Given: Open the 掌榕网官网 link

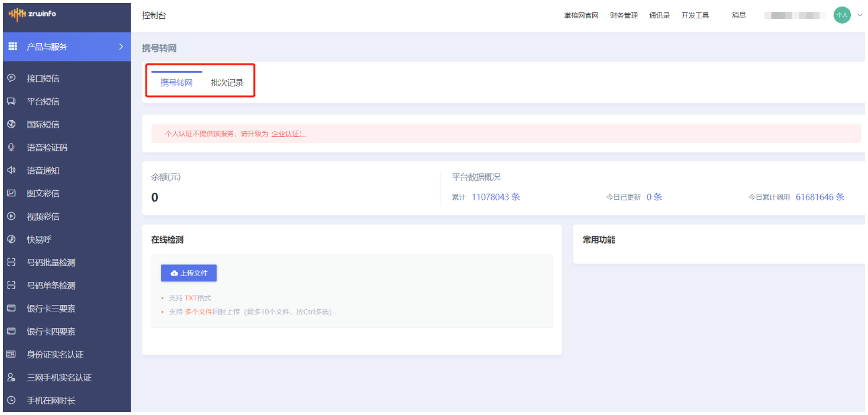Looking at the screenshot, I should pyautogui.click(x=581, y=15).
